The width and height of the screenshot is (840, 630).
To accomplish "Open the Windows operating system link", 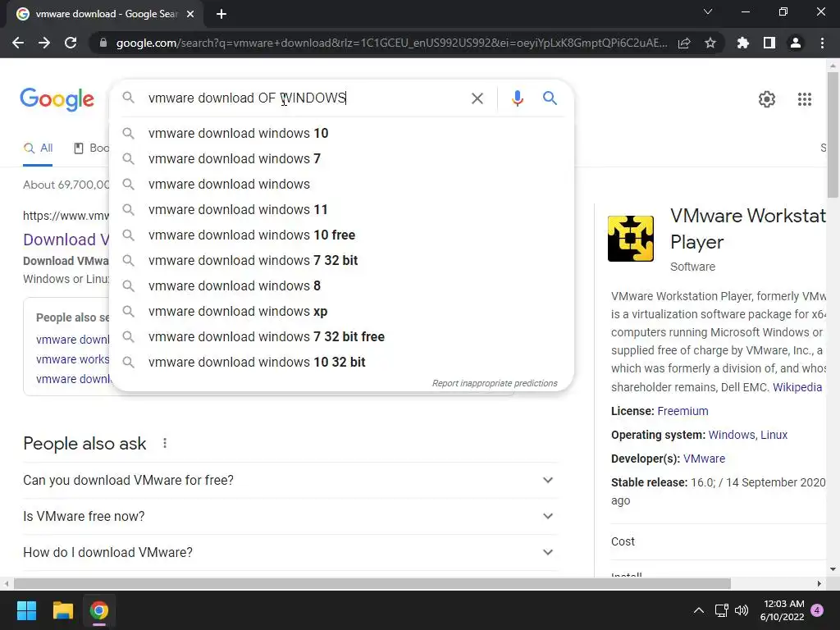I will 732,435.
